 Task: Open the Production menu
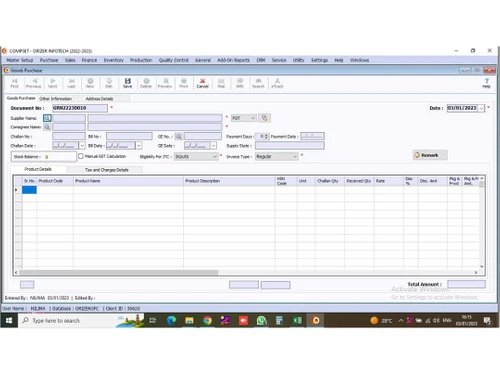pos(141,60)
